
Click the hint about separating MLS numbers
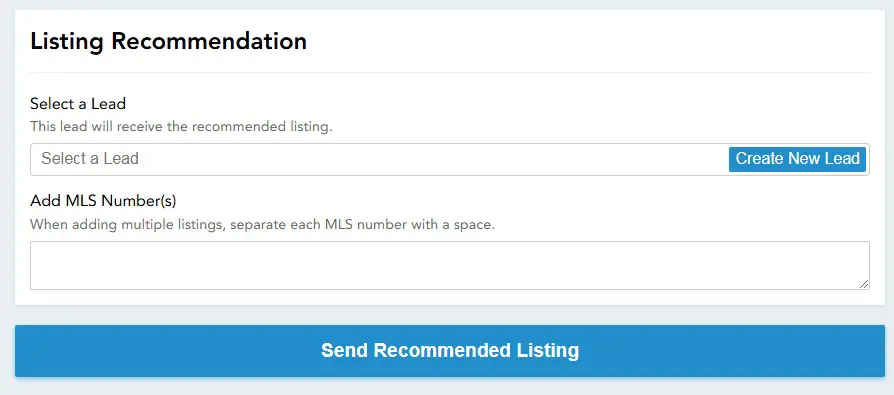click(x=262, y=224)
